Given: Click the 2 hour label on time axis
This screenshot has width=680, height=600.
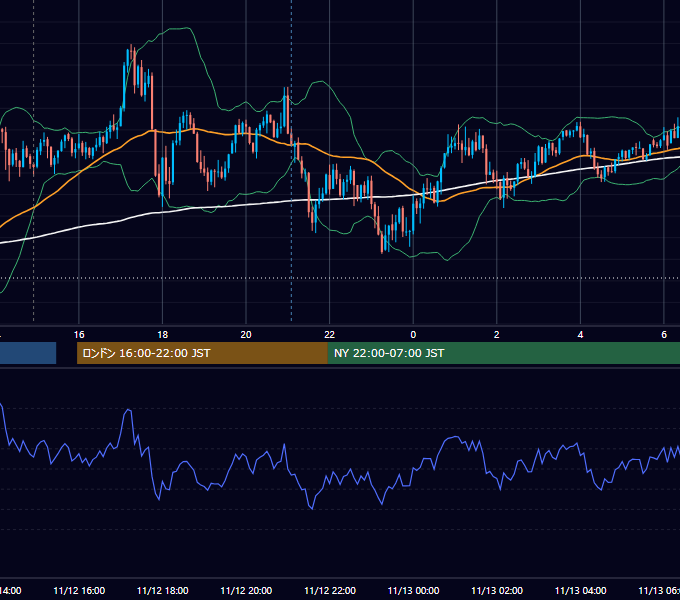Looking at the screenshot, I should [497, 335].
